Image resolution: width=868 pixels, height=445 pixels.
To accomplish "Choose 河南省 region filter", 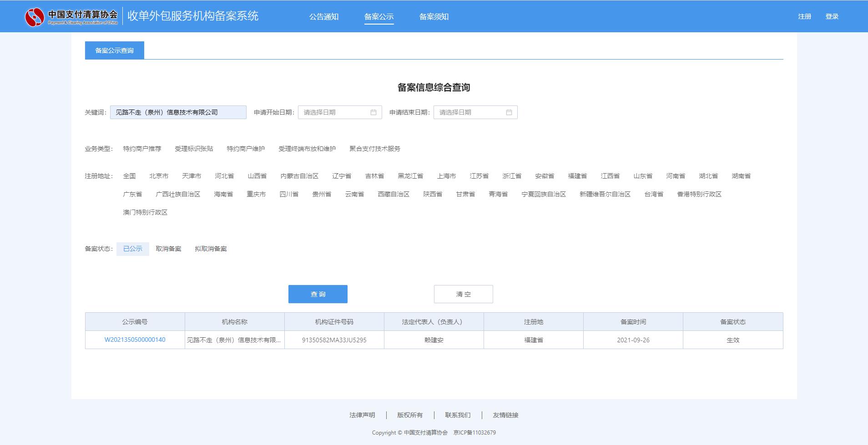I will coord(676,176).
